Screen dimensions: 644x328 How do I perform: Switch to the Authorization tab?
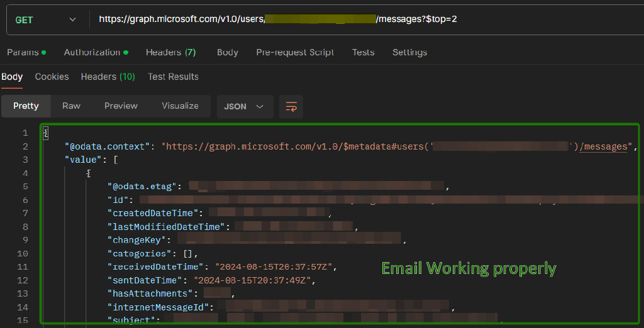[x=92, y=52]
